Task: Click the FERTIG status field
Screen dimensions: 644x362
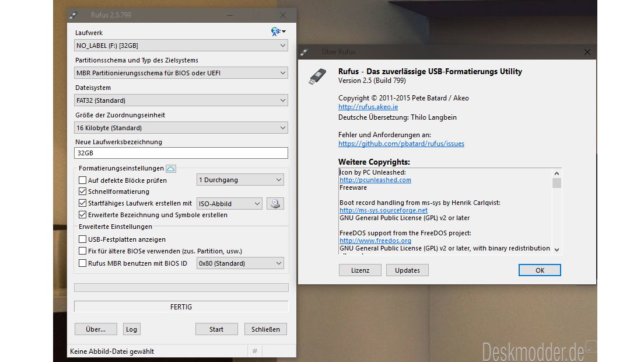Action: (181, 307)
